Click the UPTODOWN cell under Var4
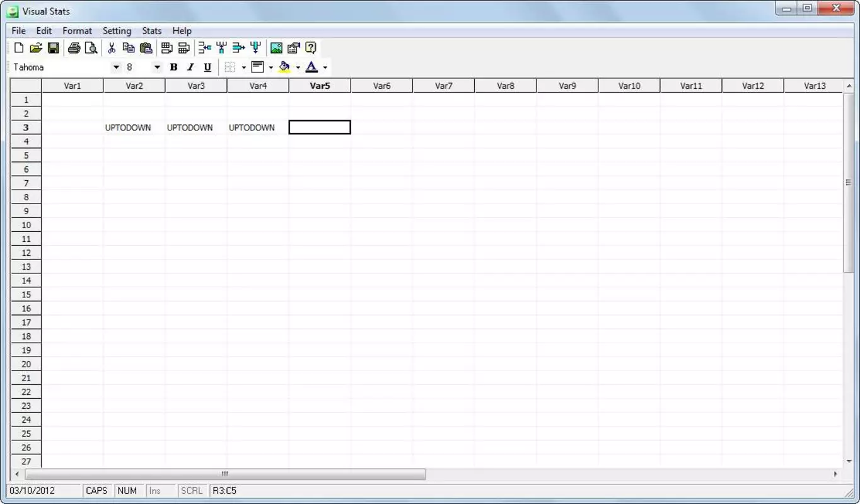Image resolution: width=860 pixels, height=504 pixels. [258, 127]
